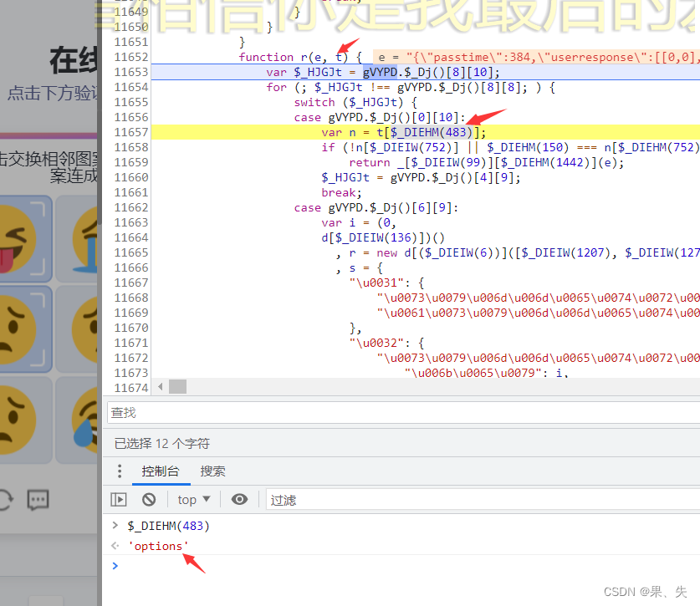The width and height of the screenshot is (700, 606).
Task: Open the console drawer three-dot menu
Action: click(120, 471)
